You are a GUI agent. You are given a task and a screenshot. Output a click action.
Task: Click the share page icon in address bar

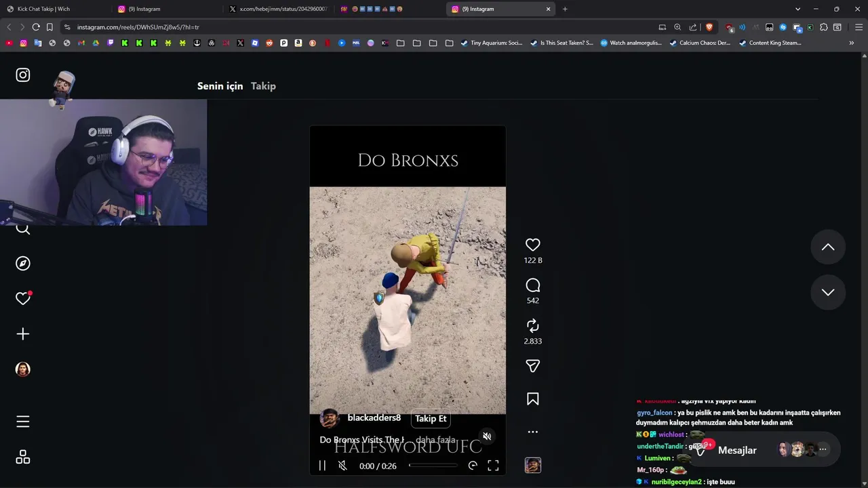[x=693, y=27]
